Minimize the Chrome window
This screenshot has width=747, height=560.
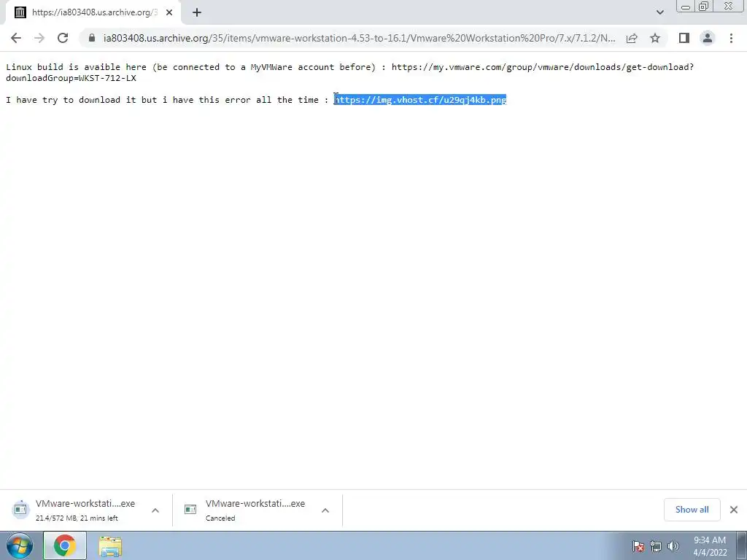pos(686,7)
